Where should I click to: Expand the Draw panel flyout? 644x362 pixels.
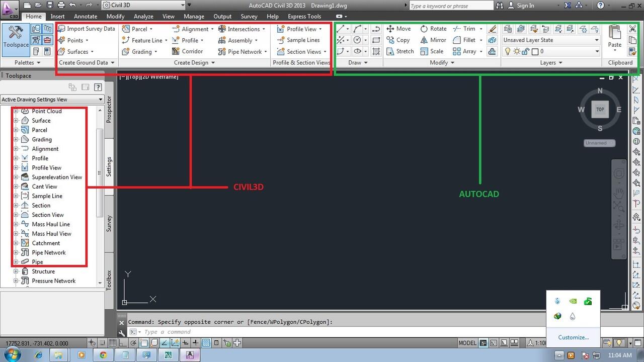point(358,63)
